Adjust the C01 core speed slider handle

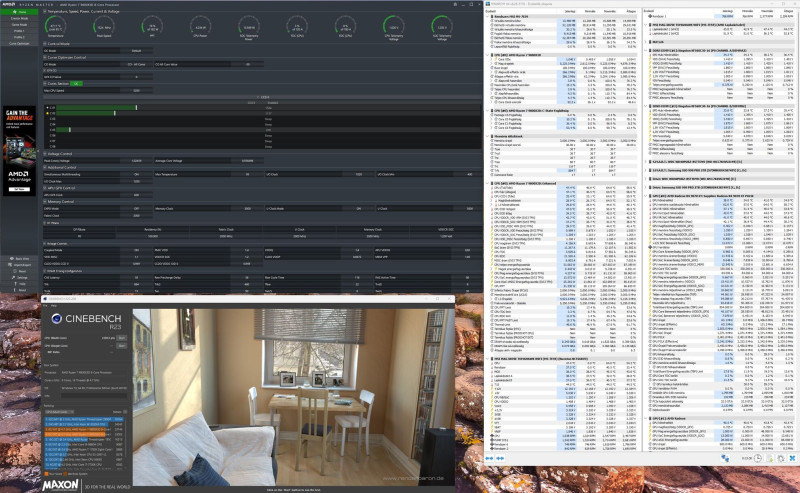point(136,108)
